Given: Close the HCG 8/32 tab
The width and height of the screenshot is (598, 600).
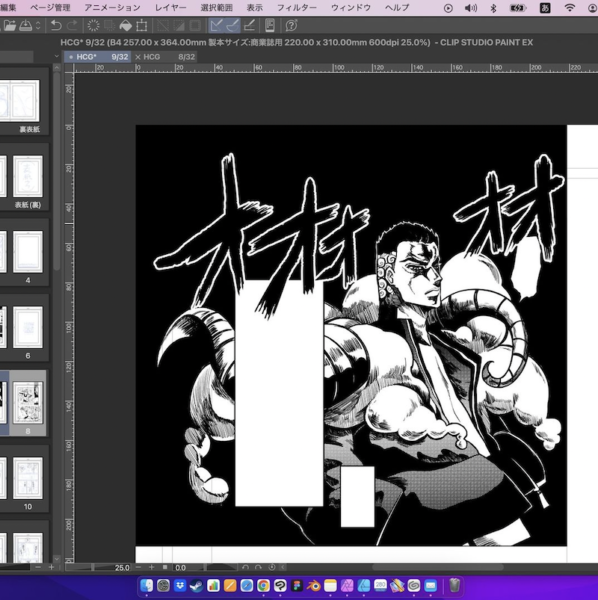Looking at the screenshot, I should click(138, 57).
